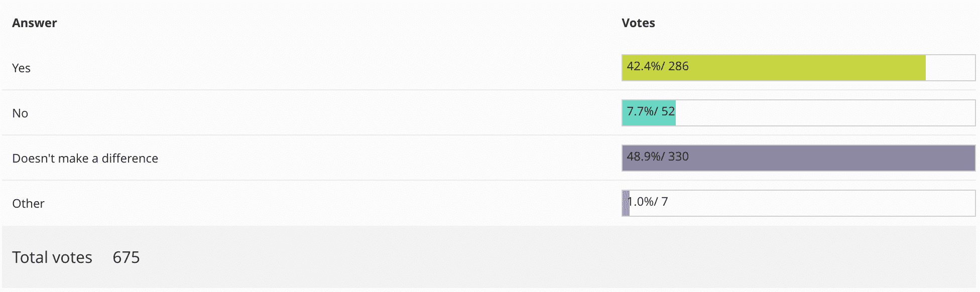Click the Total votes label
This screenshot has height=292, width=980.
tap(52, 257)
